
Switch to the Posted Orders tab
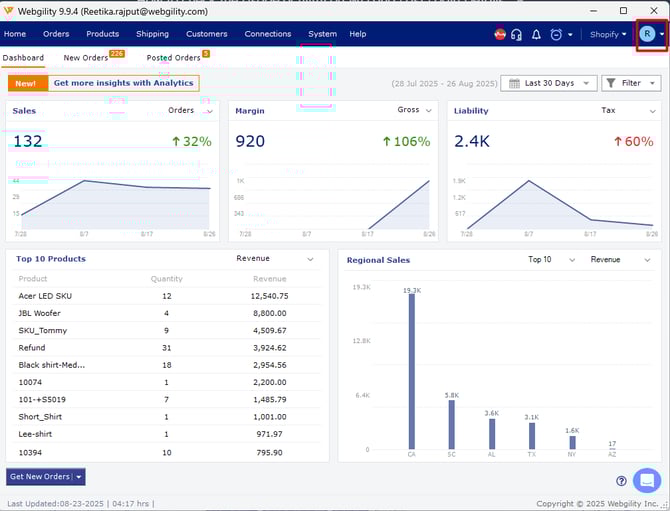173,58
